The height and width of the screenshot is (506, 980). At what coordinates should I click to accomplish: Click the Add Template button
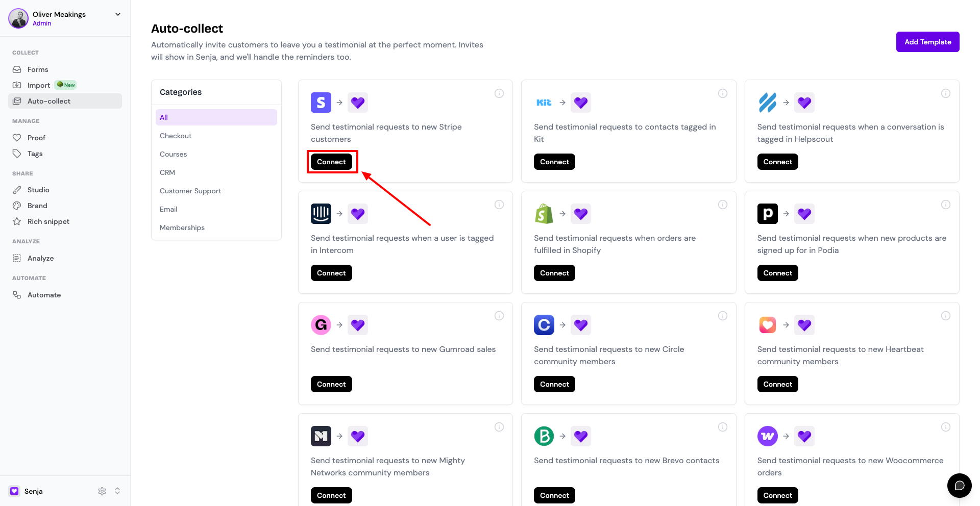pyautogui.click(x=927, y=42)
